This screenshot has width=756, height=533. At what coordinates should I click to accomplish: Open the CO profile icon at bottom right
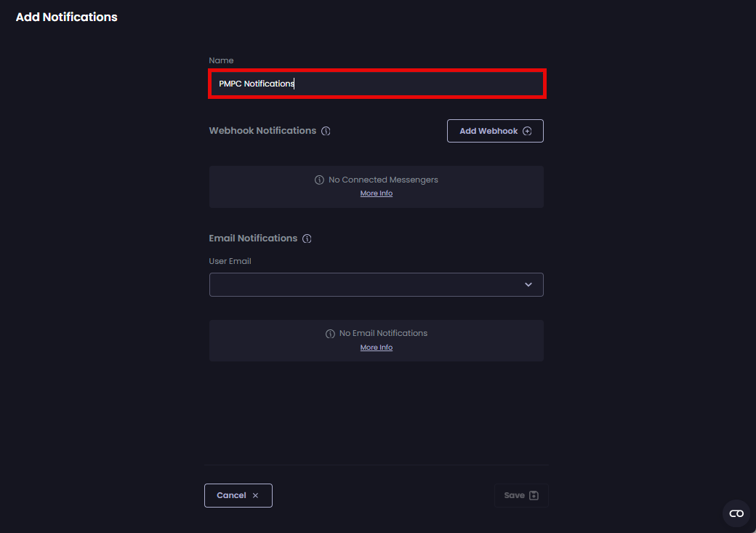(x=736, y=513)
